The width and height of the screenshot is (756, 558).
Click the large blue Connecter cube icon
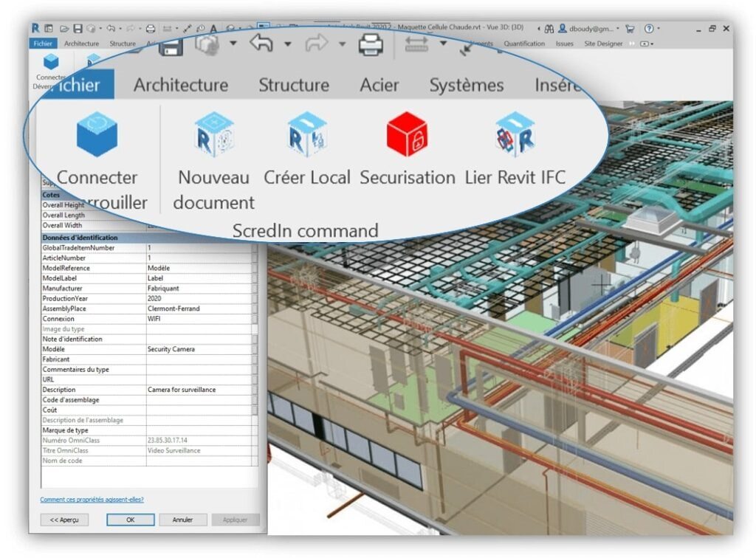click(97, 134)
